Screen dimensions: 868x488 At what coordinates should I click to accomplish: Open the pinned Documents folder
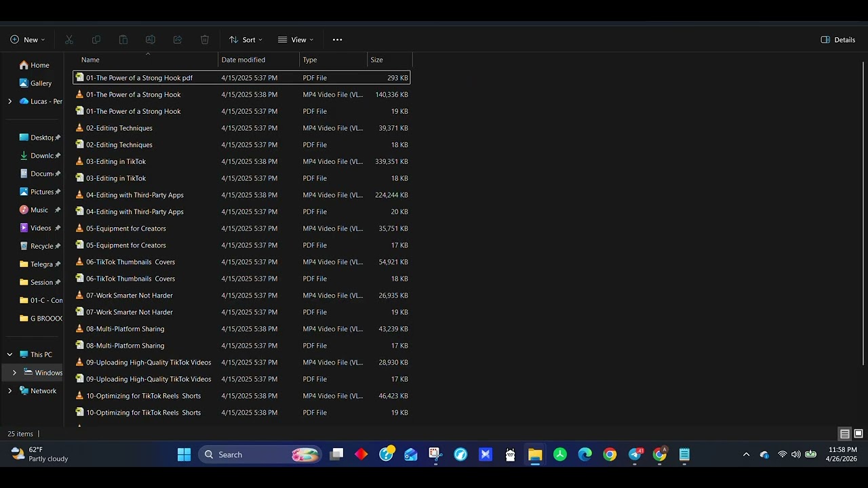click(x=37, y=174)
